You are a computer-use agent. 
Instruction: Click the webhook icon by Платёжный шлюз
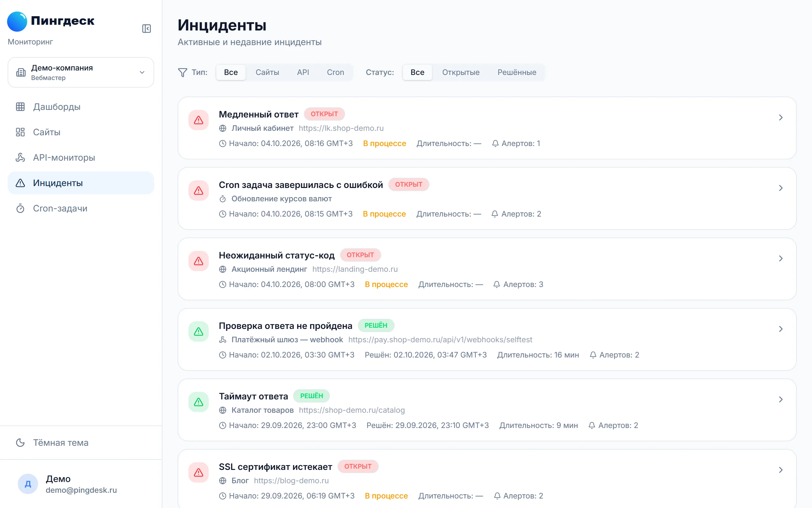tap(223, 339)
